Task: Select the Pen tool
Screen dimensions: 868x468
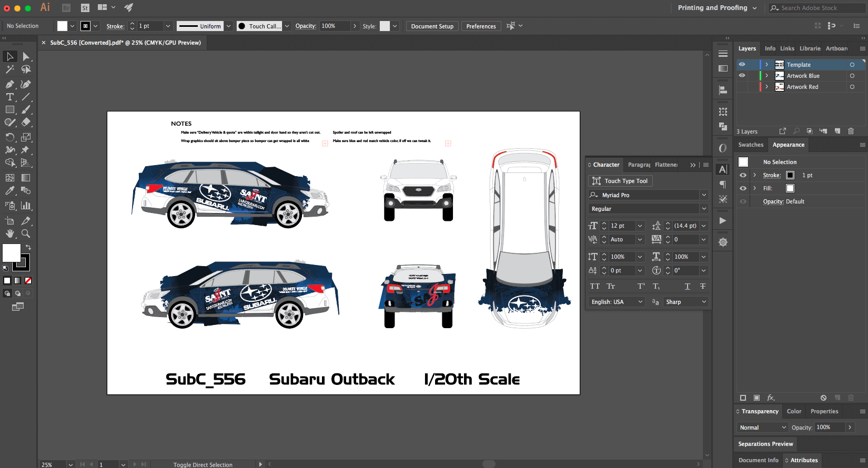Action: point(9,84)
